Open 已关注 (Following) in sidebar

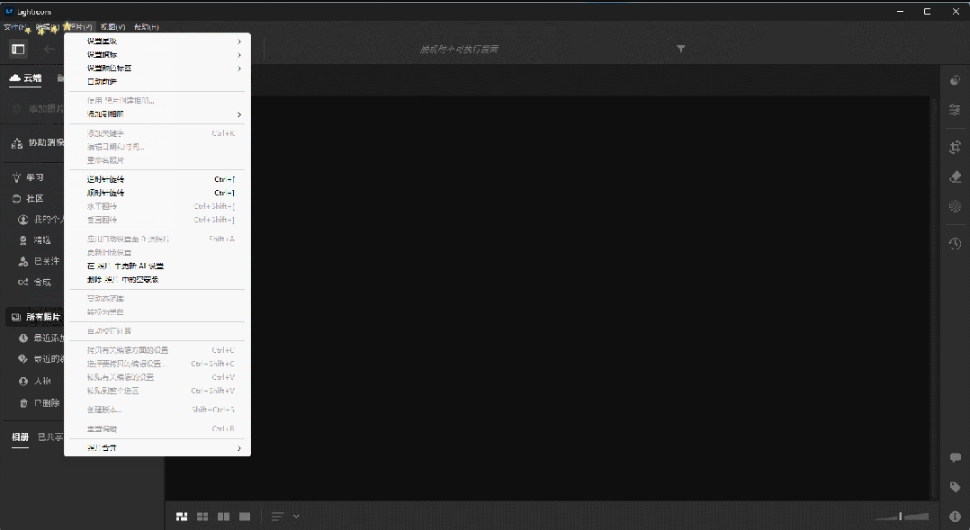(46, 261)
